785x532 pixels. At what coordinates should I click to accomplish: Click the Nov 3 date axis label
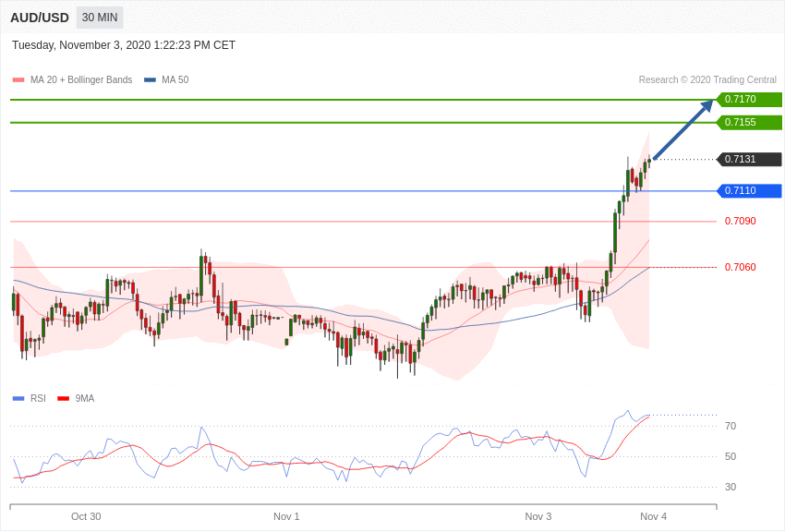(x=538, y=516)
